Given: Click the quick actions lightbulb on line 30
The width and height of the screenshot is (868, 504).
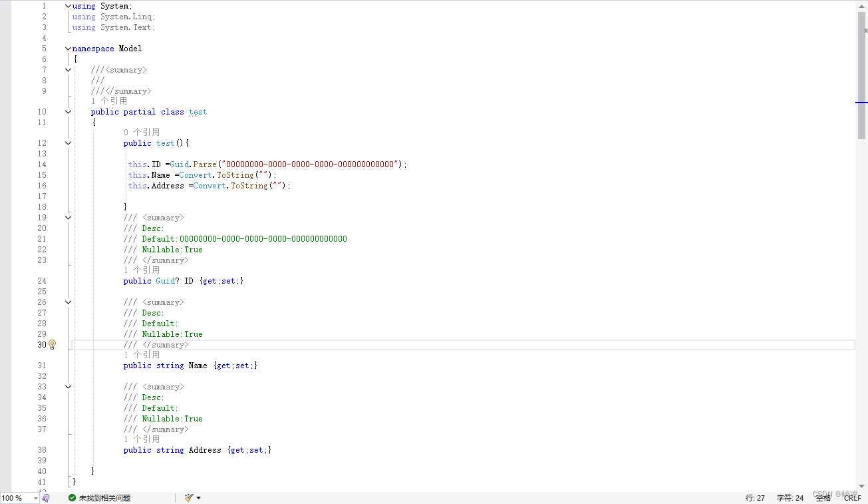Looking at the screenshot, I should point(52,345).
